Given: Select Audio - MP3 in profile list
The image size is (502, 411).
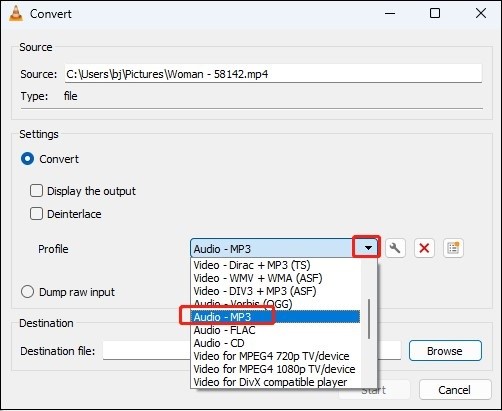Looking at the screenshot, I should click(275, 317).
